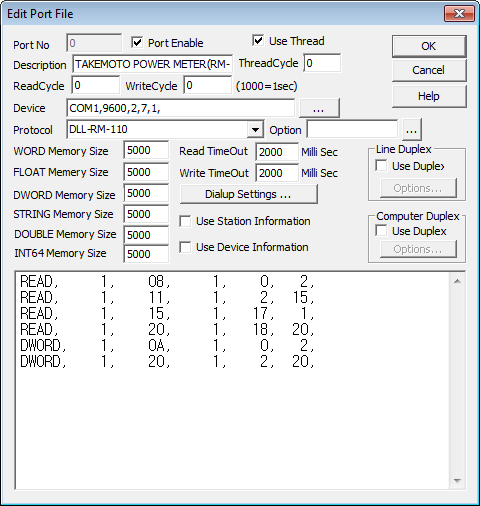
Task: Click the ReadCycle input field
Action: point(96,85)
